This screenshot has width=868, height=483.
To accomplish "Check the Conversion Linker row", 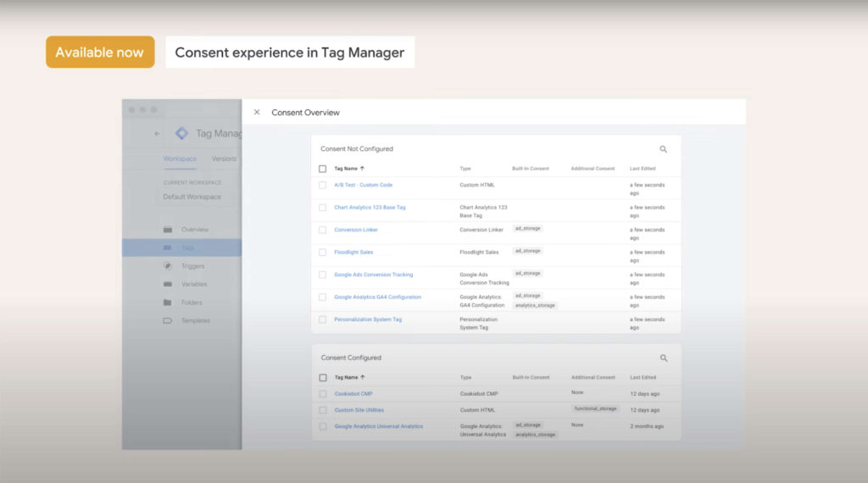I will [323, 230].
